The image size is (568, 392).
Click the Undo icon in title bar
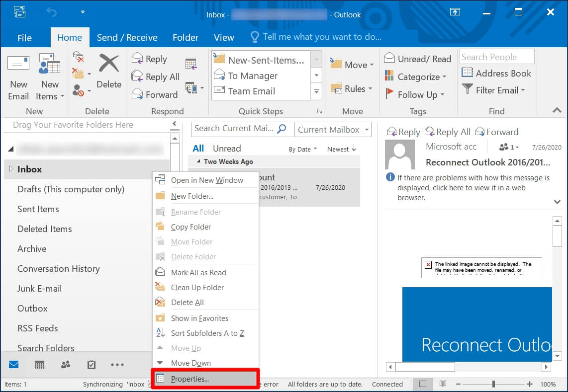52,12
